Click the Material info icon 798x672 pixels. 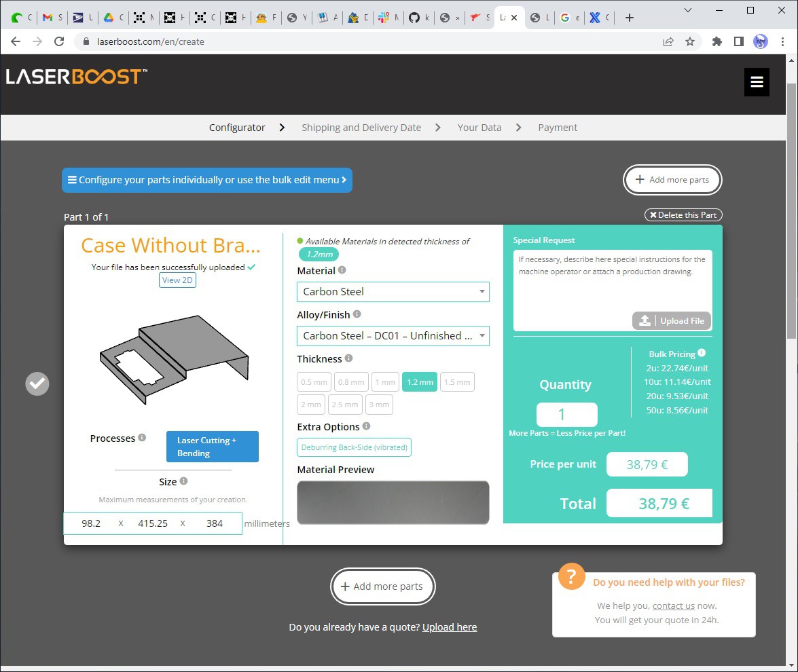[342, 270]
